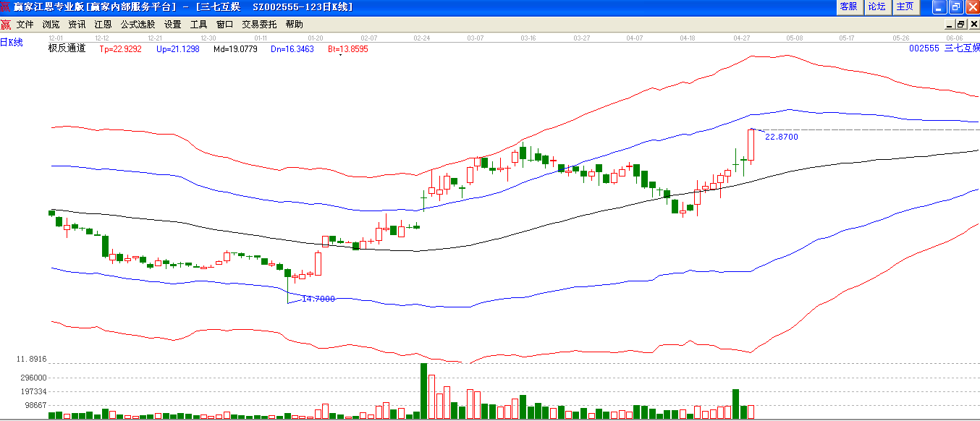Viewport: 980px width, 421px height.
Task: Click the 12-01 date on time axis
Action: (56, 38)
